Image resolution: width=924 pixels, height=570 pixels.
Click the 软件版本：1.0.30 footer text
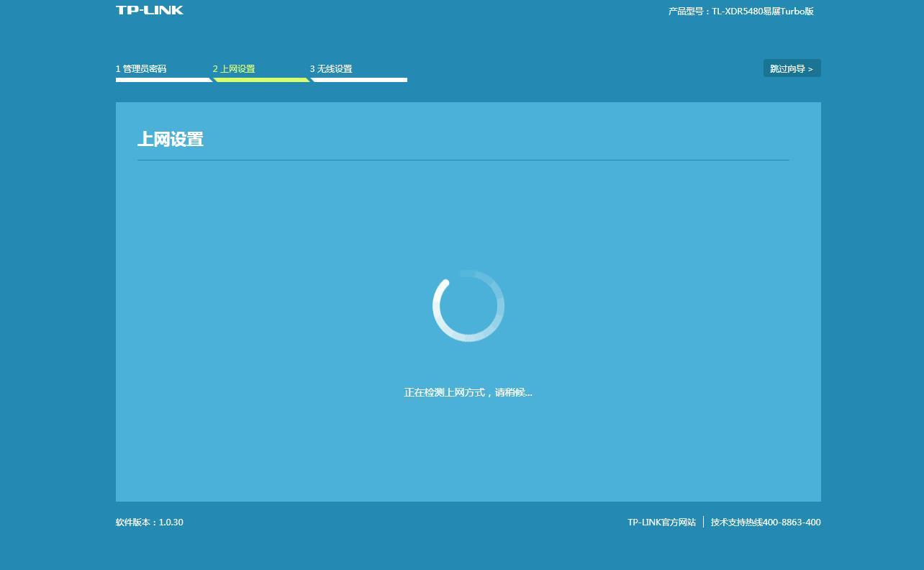tap(149, 522)
